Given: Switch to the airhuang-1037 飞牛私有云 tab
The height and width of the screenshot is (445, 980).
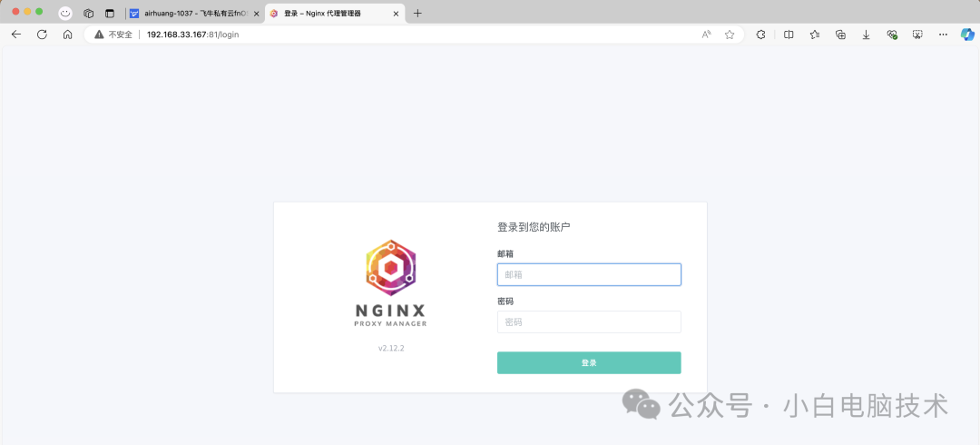Looking at the screenshot, I should tap(194, 13).
